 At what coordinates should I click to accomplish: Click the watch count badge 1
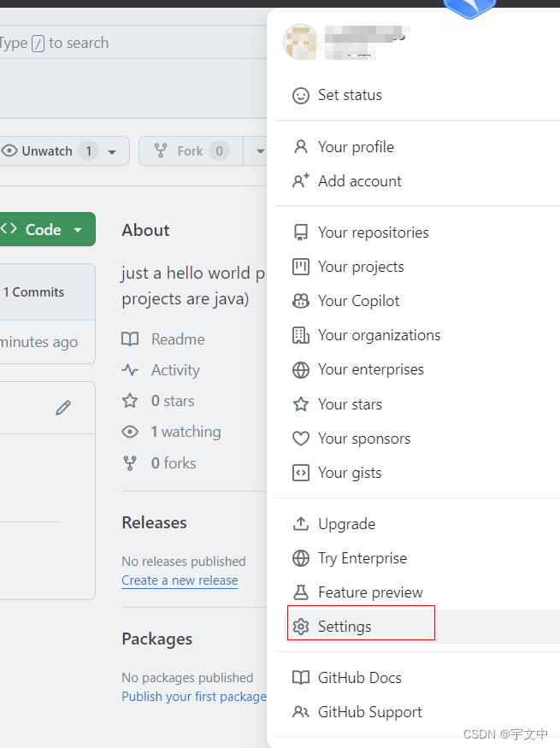click(x=89, y=151)
